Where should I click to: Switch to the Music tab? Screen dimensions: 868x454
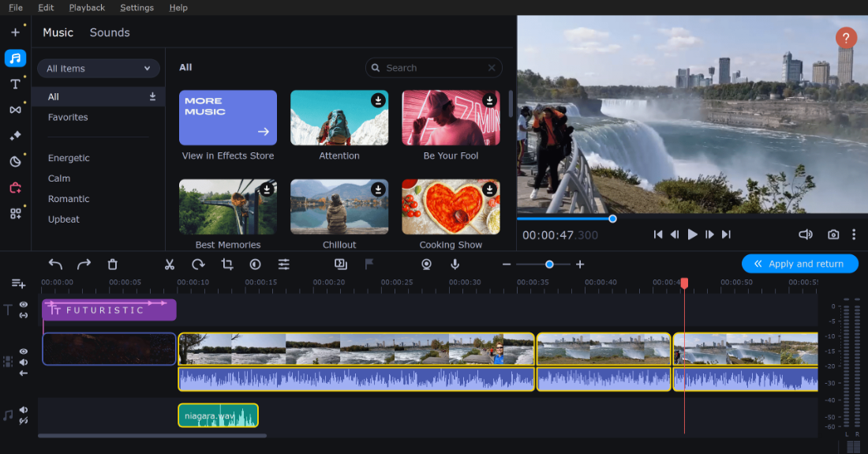pyautogui.click(x=58, y=32)
